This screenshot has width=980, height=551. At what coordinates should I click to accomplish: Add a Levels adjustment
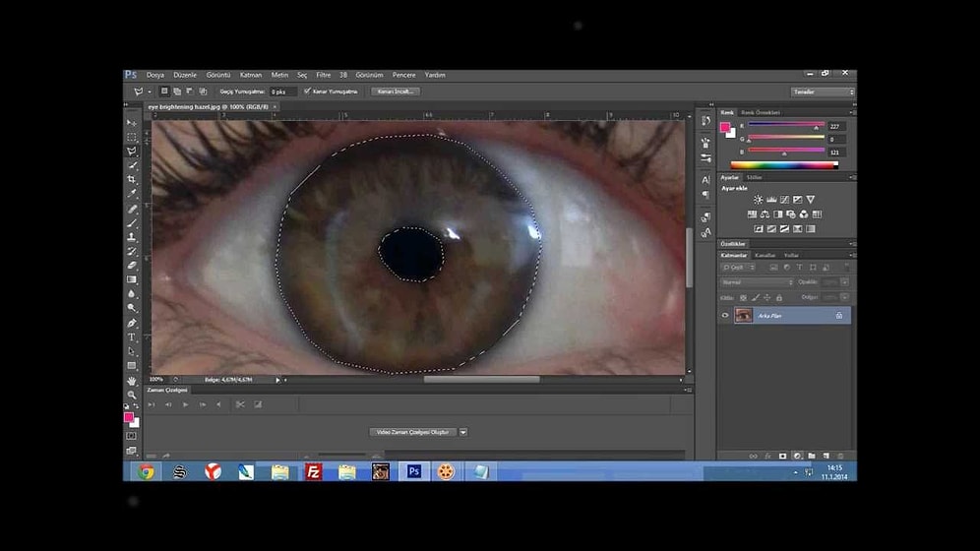click(771, 200)
